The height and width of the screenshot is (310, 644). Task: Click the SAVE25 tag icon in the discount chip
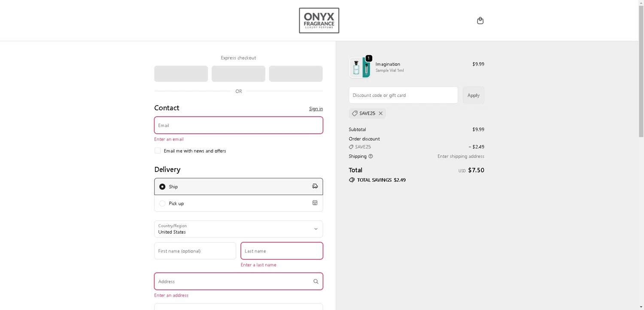(355, 113)
